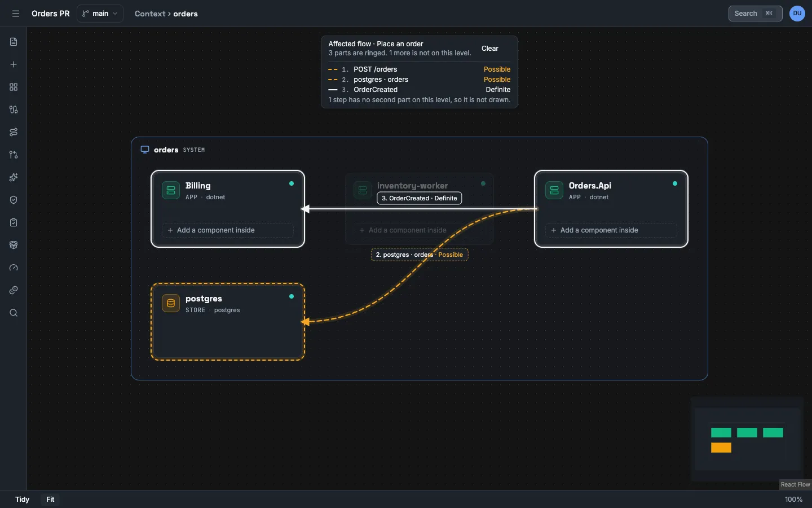The image size is (812, 508).
Task: Click the 3. OrderCreated · Definite edge label
Action: click(420, 198)
